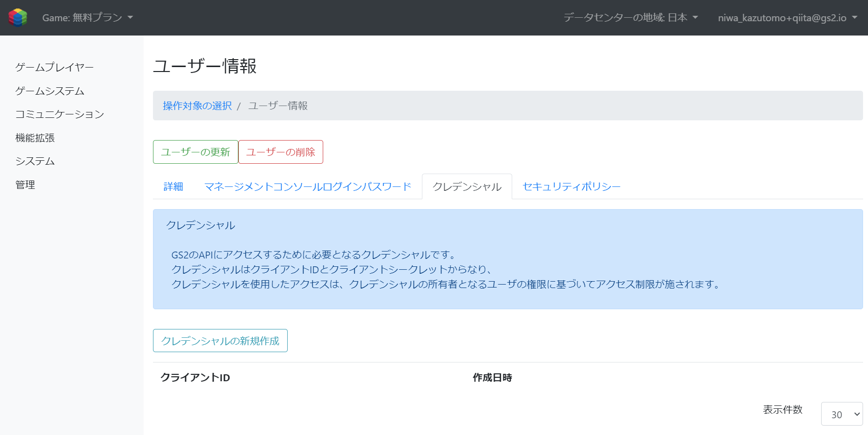Click the ユーザーの更新 button
Image resolution: width=868 pixels, height=435 pixels.
pyautogui.click(x=195, y=152)
